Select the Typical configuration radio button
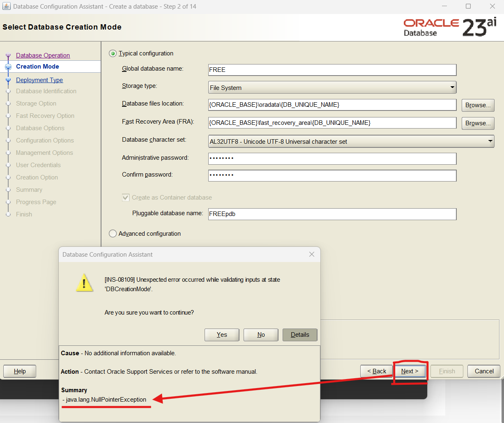 (x=113, y=53)
